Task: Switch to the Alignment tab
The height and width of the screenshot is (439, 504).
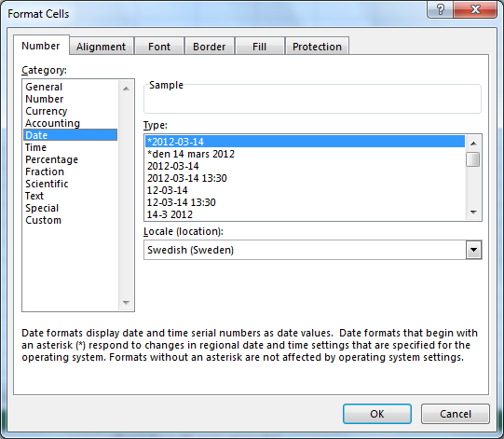Action: [101, 47]
